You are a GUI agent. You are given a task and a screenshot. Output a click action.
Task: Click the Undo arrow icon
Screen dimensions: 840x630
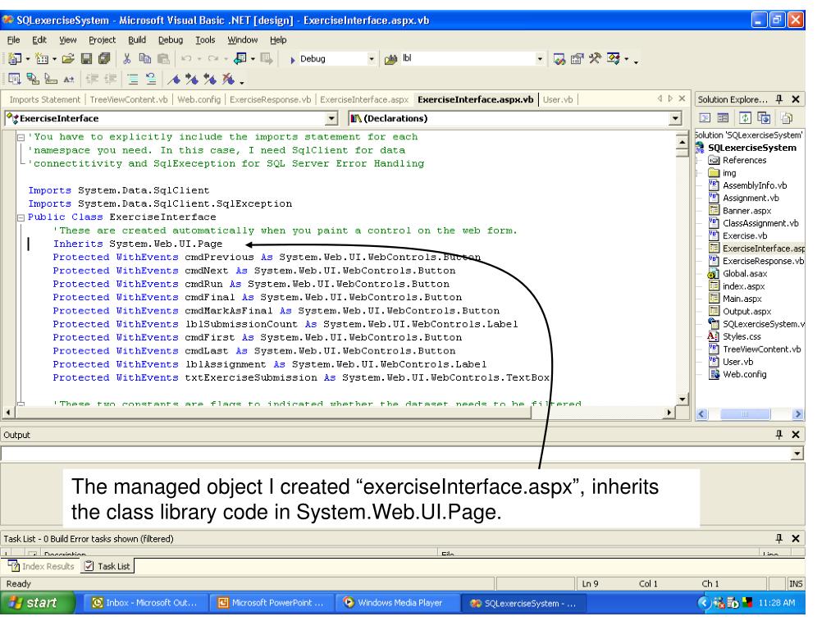186,58
